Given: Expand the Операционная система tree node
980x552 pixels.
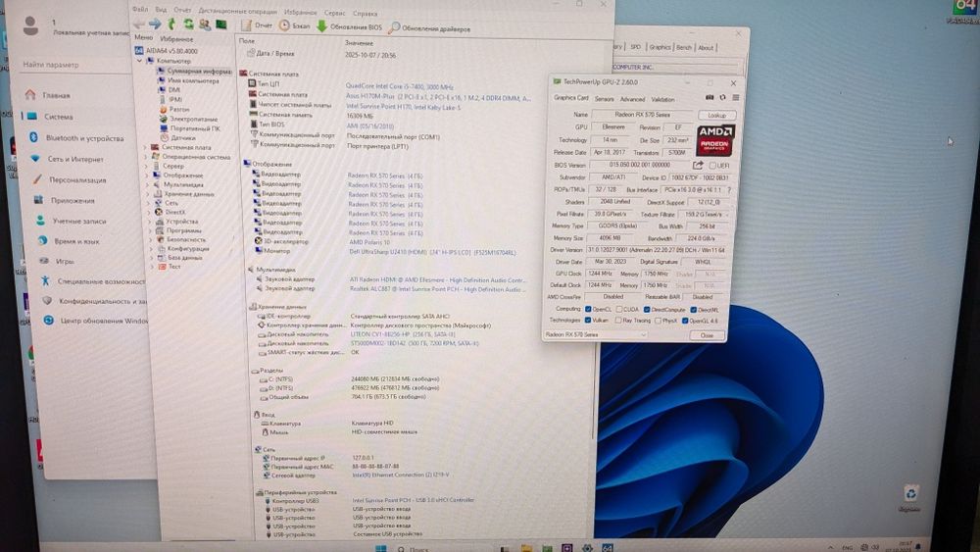Looking at the screenshot, I should point(146,157).
